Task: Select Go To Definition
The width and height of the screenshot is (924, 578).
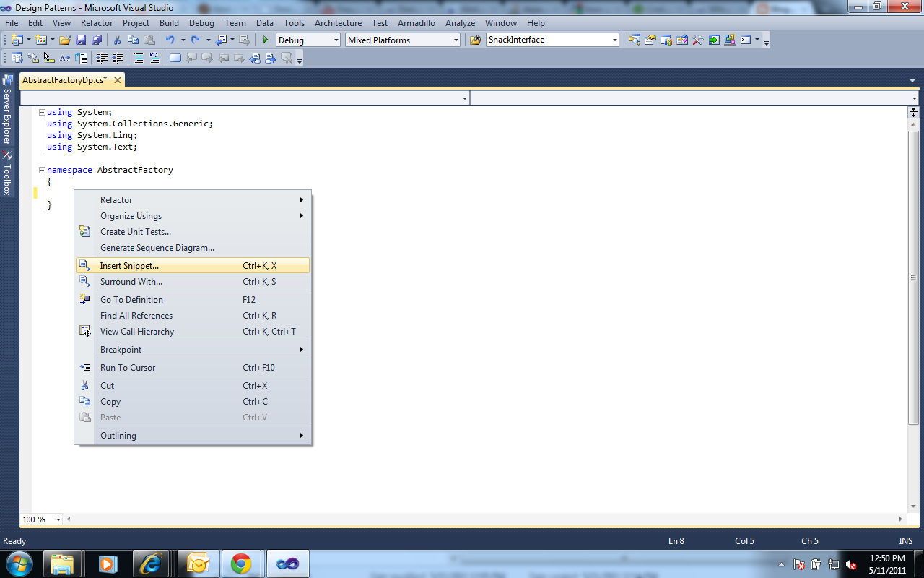Action: tap(193, 300)
